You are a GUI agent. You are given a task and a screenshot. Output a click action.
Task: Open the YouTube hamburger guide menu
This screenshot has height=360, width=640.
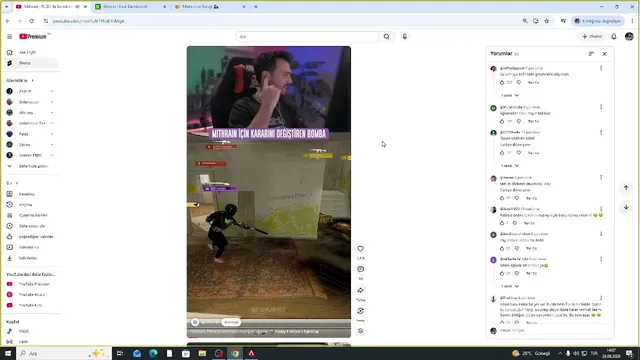(9, 36)
